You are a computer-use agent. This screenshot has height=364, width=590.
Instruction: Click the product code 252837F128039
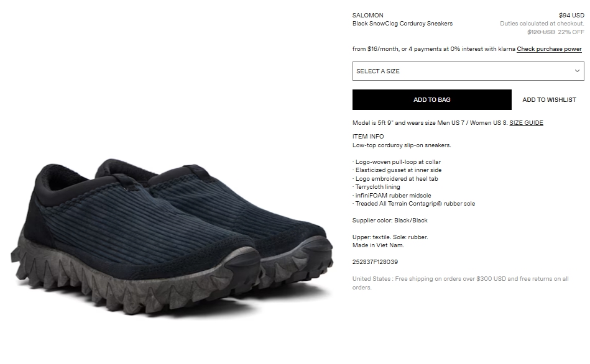click(x=375, y=262)
